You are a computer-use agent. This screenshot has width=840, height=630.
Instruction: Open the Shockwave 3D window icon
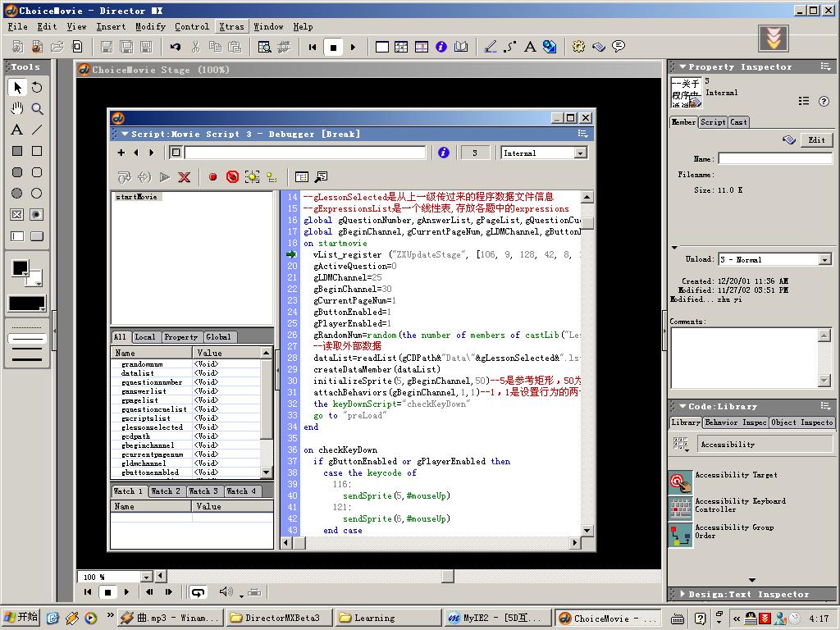click(550, 47)
